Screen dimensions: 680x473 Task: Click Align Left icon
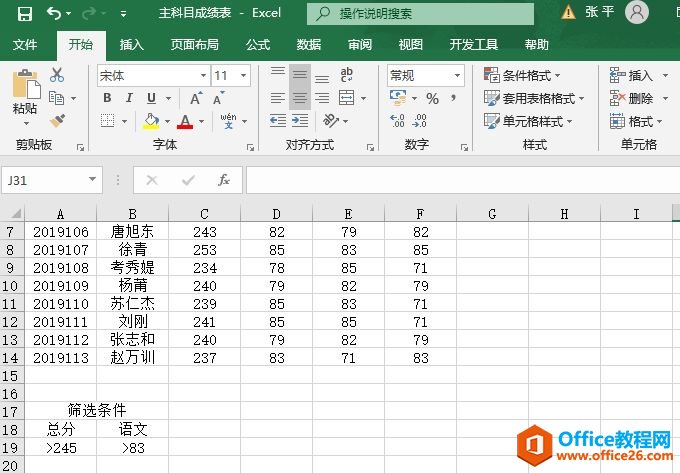(x=278, y=98)
